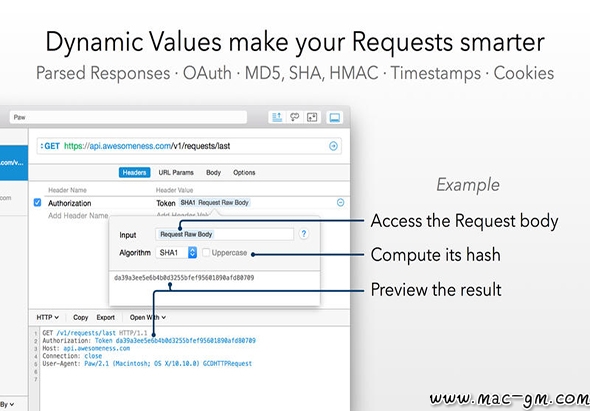This screenshot has height=411, width=590.
Task: Toggle the panel layout toolbar icon
Action: [x=335, y=117]
